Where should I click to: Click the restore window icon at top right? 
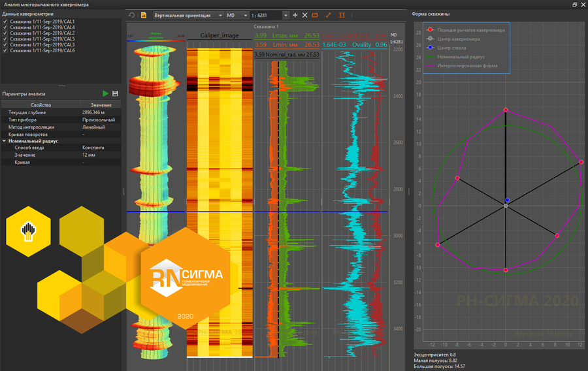click(x=574, y=5)
